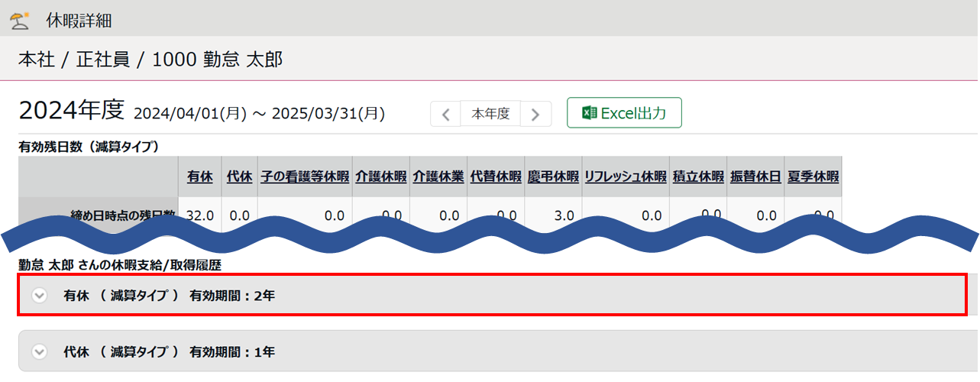Image resolution: width=980 pixels, height=382 pixels.
Task: Open the 子の看護等休暇 header link
Action: pyautogui.click(x=305, y=176)
